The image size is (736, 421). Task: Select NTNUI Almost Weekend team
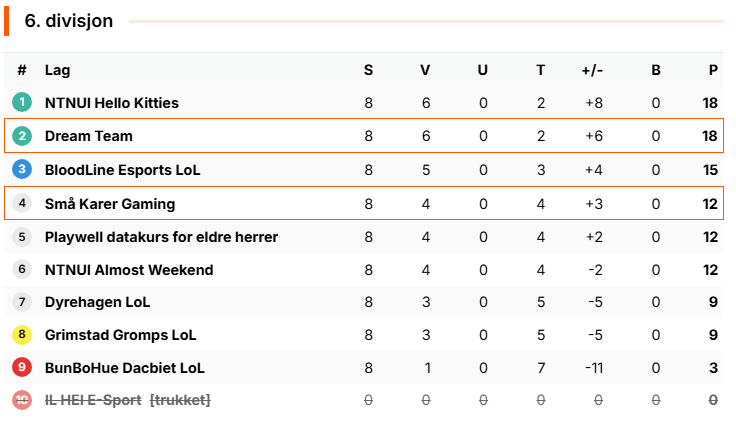[129, 270]
